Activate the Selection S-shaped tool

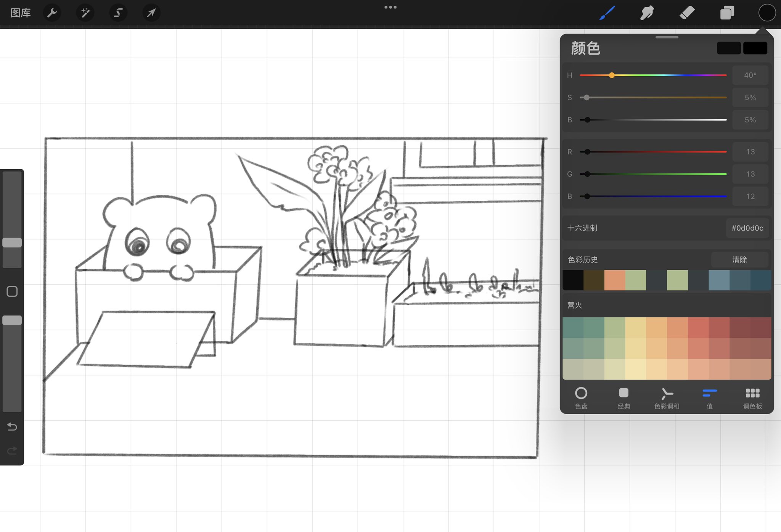coord(118,13)
